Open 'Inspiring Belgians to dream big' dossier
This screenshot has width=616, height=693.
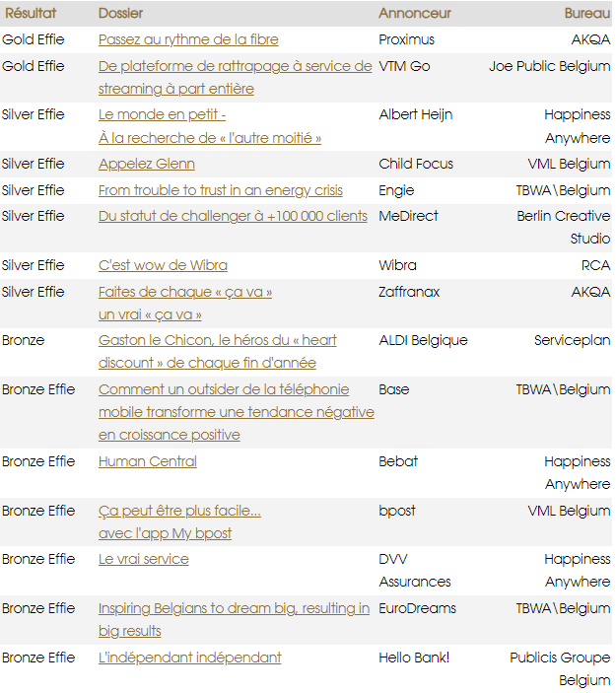(234, 608)
